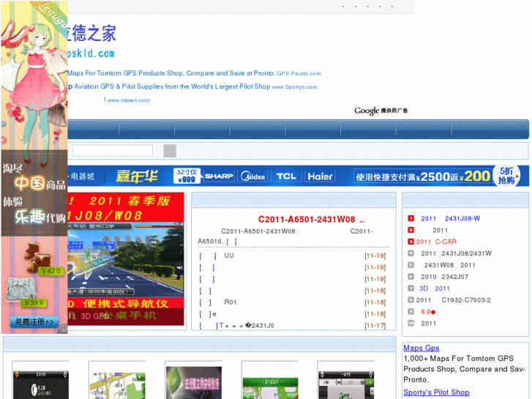
Task: Open the 3D 2011 list entry
Action: click(x=435, y=288)
